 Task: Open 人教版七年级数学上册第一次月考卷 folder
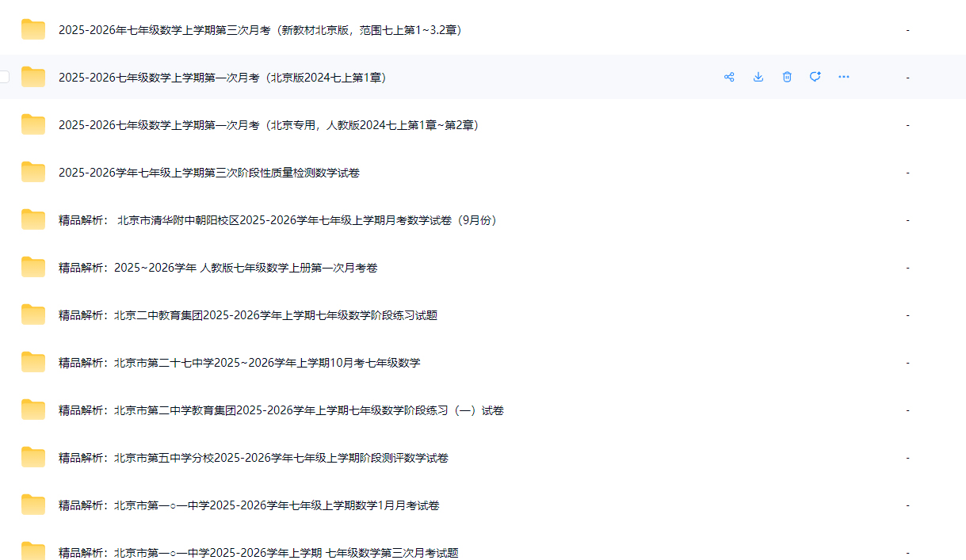coord(218,268)
